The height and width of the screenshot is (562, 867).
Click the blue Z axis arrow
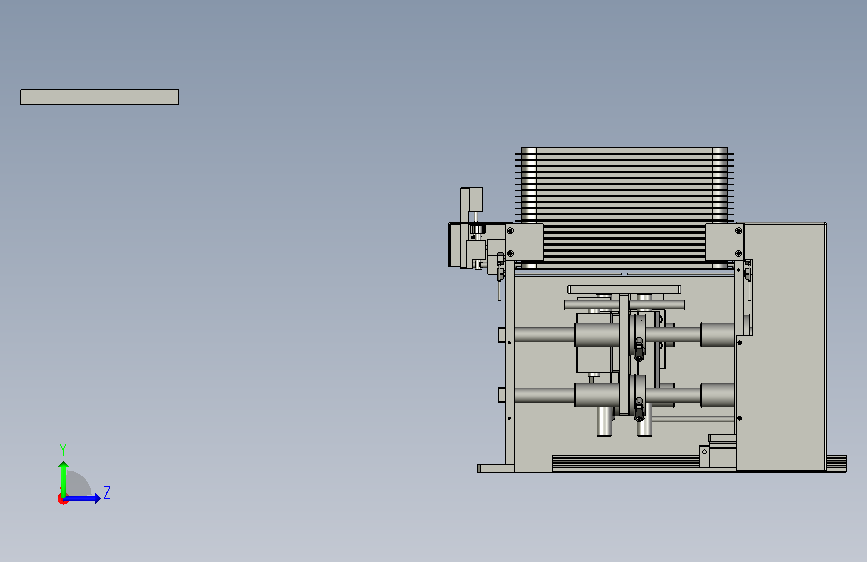click(82, 498)
